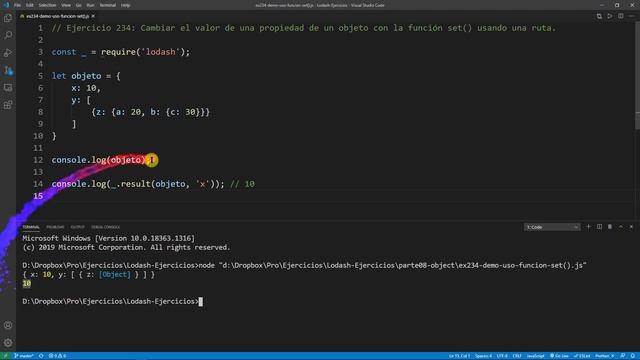Image resolution: width=640 pixels, height=360 pixels.
Task: Open the Remote Explorer view
Action: (8, 87)
